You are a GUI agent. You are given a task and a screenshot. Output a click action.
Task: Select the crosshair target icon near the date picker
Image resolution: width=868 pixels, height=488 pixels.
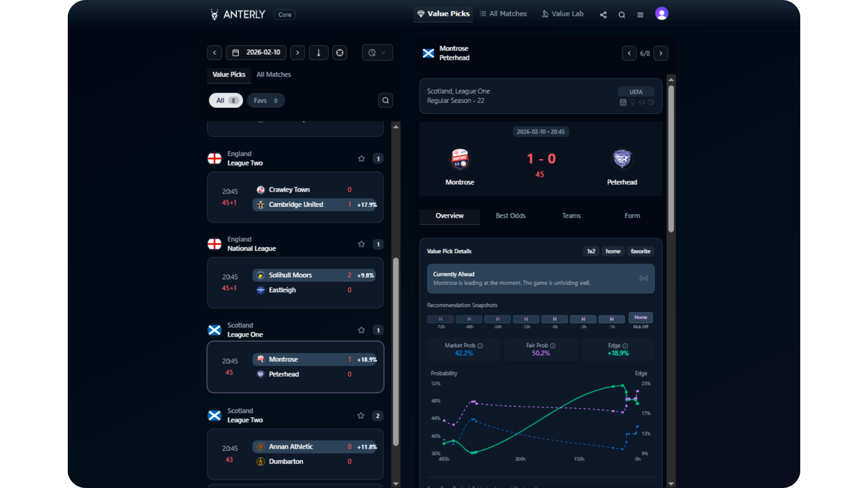click(340, 52)
